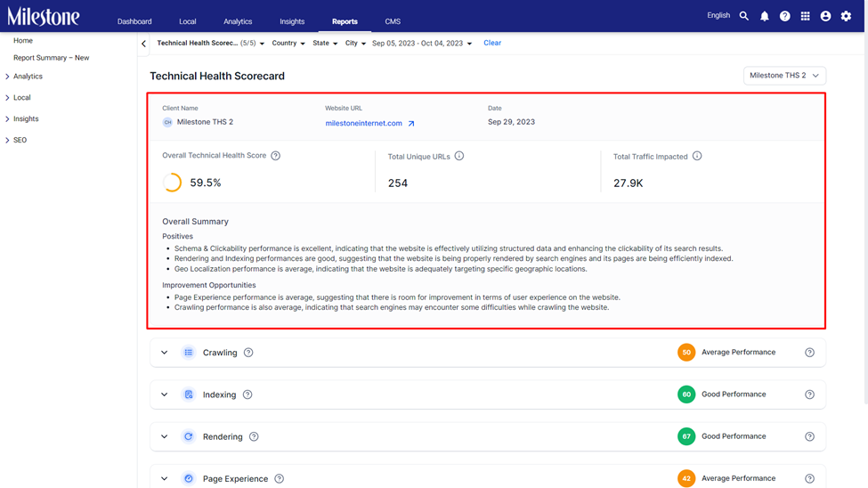Open milestoneinternet.com website link

364,123
